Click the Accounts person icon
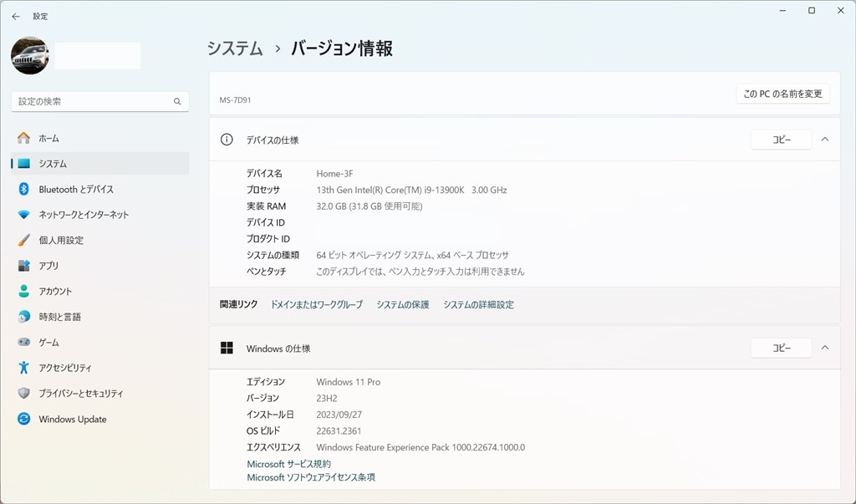This screenshot has height=504, width=856. (23, 291)
